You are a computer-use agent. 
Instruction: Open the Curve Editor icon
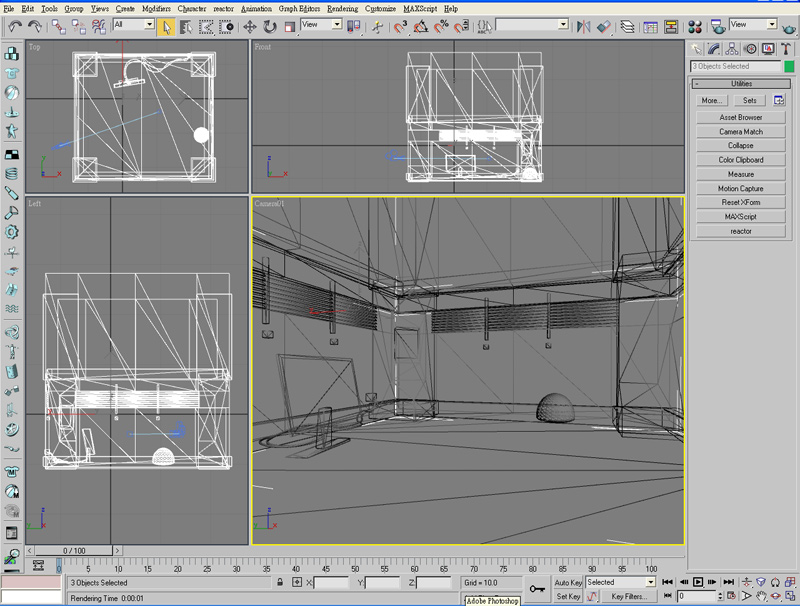[x=651, y=27]
